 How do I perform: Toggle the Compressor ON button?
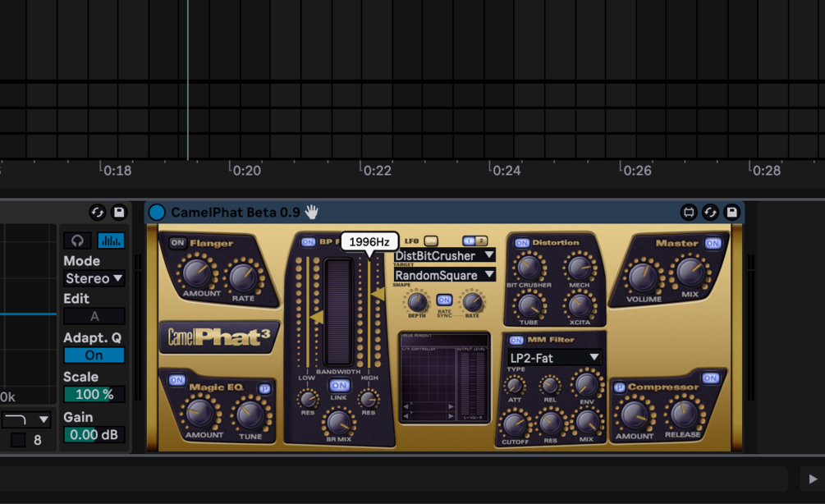coord(710,378)
